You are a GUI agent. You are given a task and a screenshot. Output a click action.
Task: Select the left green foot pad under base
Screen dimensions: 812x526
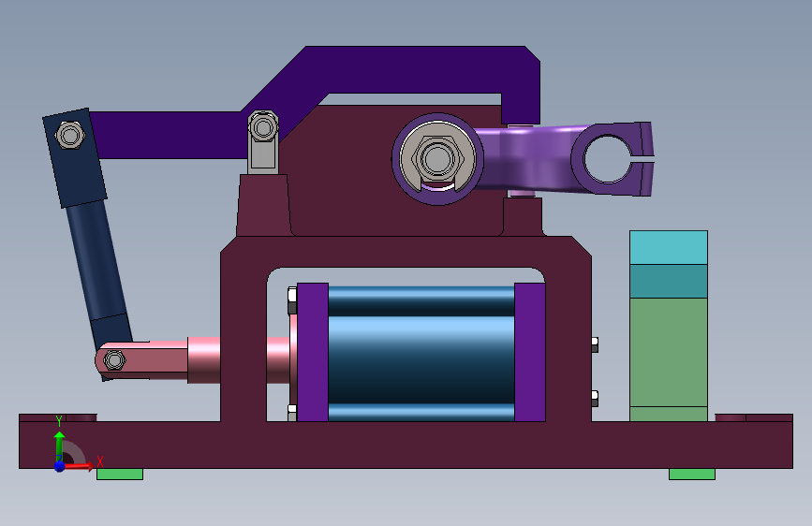[120, 475]
